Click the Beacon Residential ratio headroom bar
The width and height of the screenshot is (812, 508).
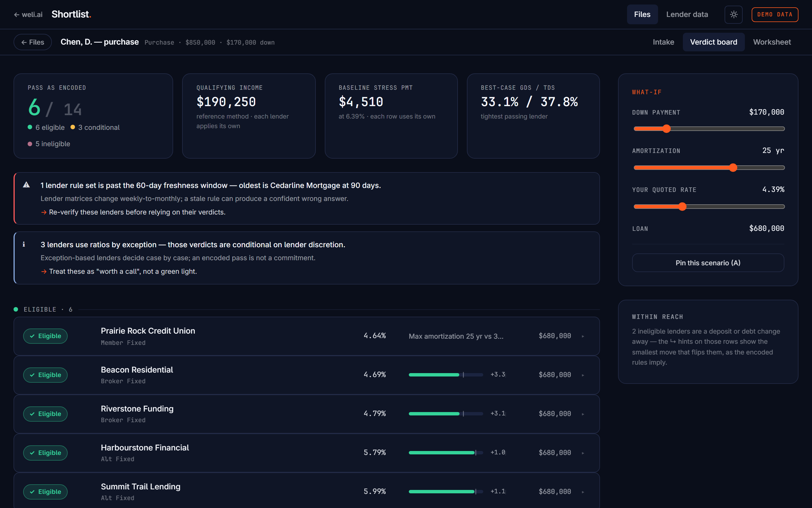pos(445,375)
